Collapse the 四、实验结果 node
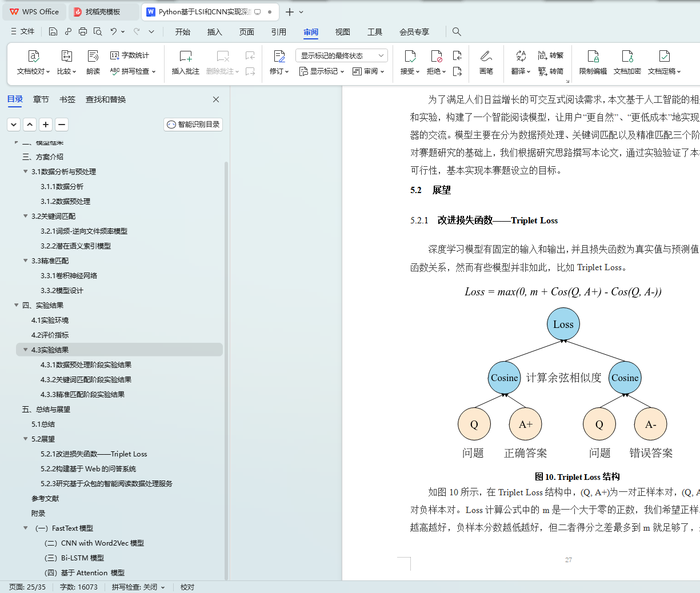 click(17, 305)
